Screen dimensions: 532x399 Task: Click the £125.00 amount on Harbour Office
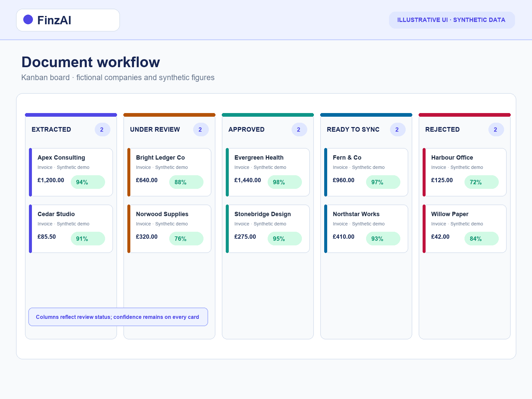(x=442, y=180)
